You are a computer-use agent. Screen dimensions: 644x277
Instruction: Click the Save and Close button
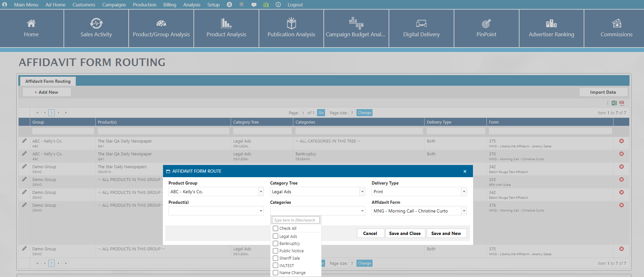(405, 233)
